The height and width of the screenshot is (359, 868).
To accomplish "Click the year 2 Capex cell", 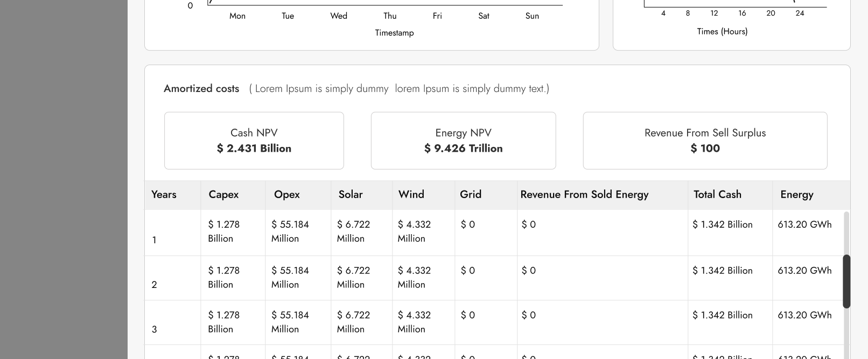I will pos(224,277).
